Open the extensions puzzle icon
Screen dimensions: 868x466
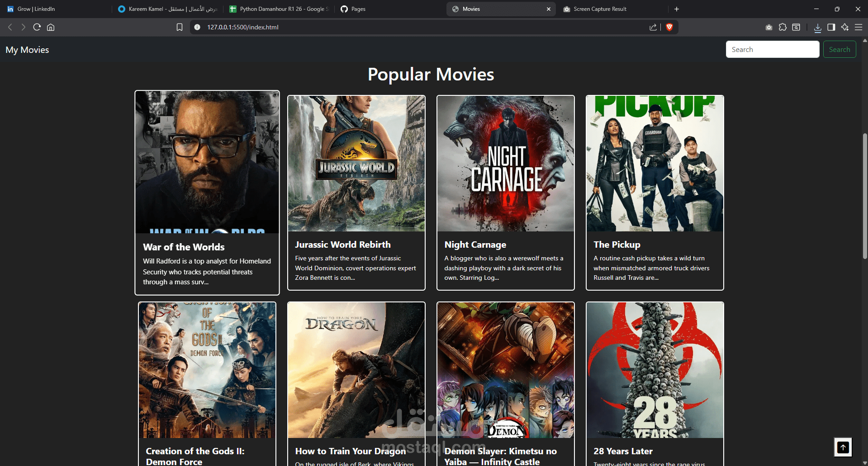(x=783, y=27)
